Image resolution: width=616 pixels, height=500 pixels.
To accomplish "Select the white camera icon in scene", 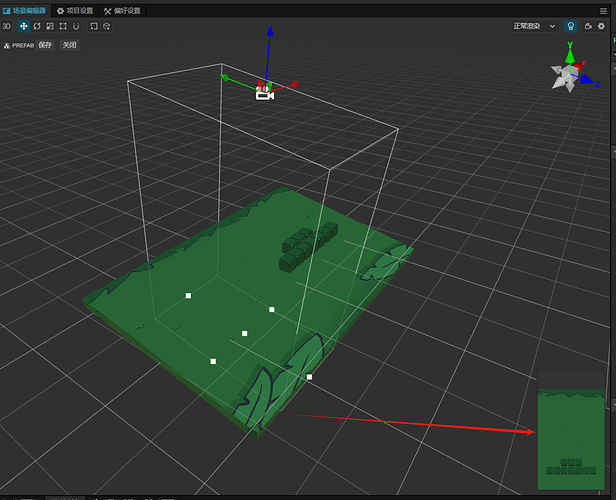I will coord(264,95).
